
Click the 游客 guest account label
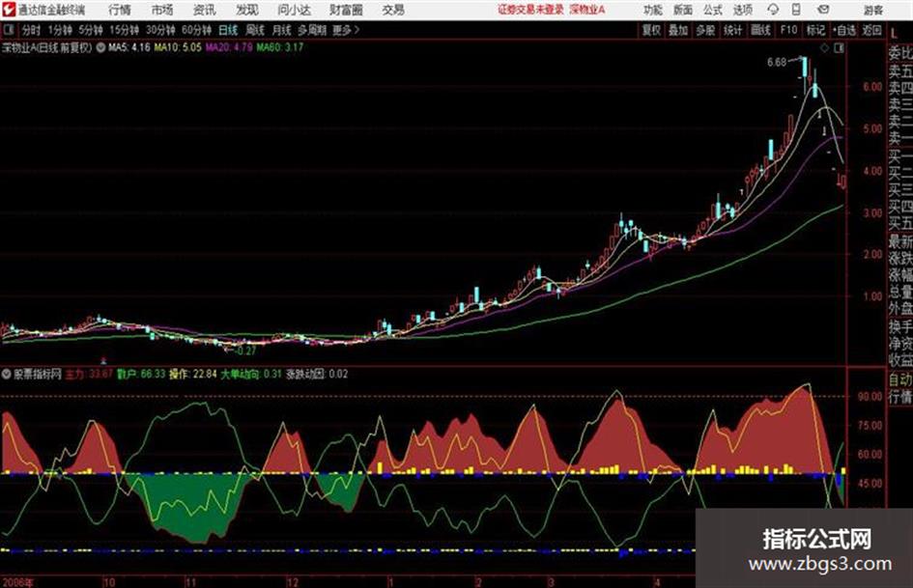coord(872,10)
